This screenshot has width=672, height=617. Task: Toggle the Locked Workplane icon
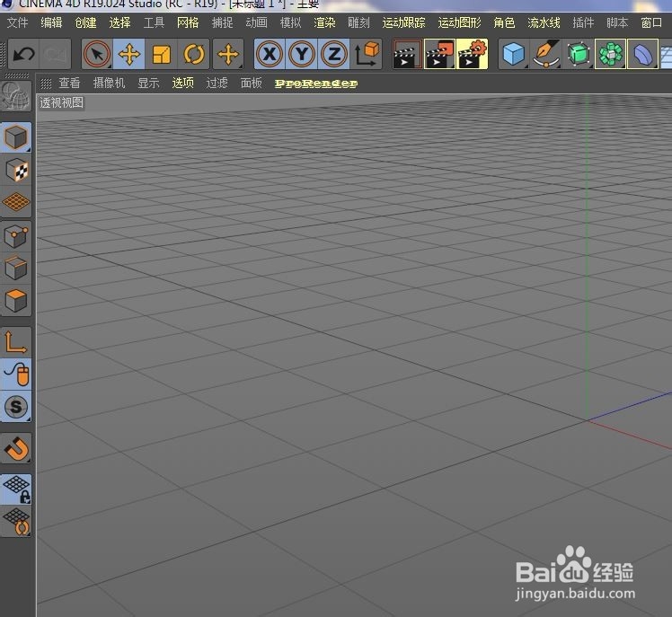tap(16, 489)
